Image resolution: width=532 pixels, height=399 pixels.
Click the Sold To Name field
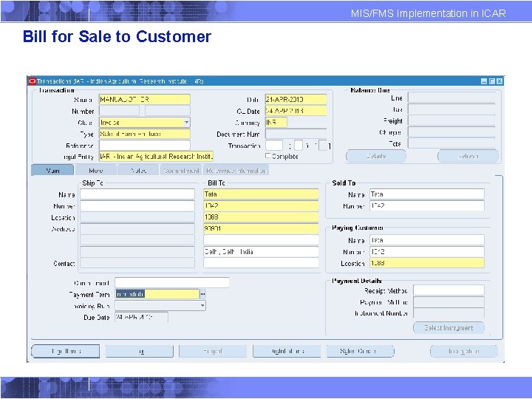pyautogui.click(x=427, y=194)
